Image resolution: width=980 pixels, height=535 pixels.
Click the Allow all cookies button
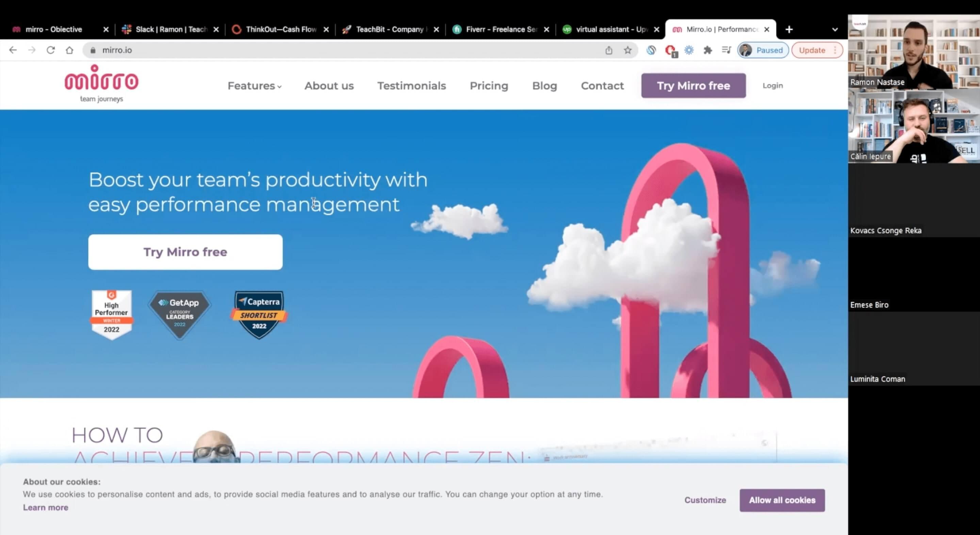coord(782,500)
